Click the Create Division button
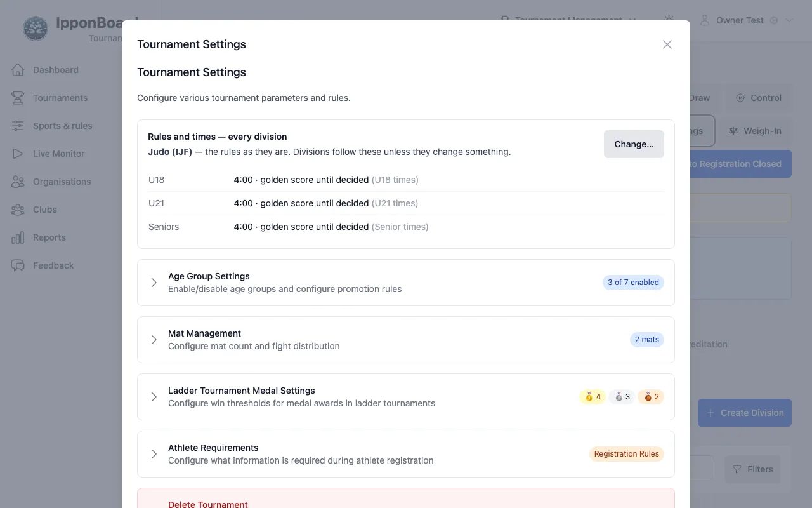812x508 pixels. [x=745, y=413]
